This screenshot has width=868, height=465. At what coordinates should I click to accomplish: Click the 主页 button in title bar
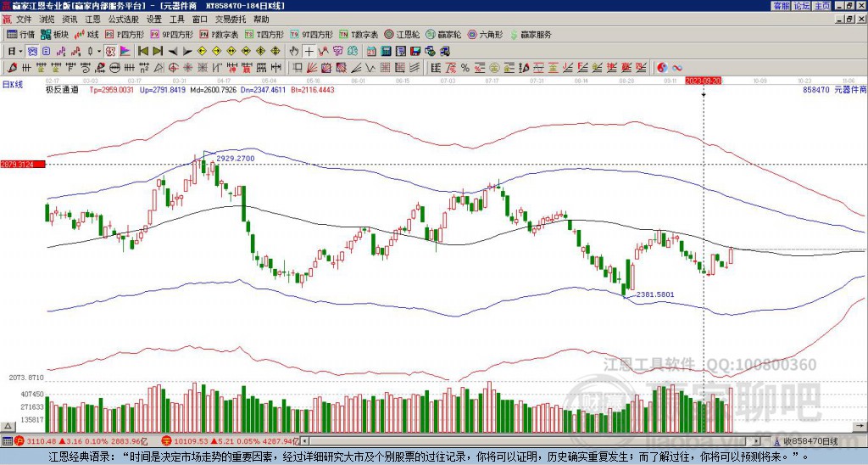(x=822, y=6)
